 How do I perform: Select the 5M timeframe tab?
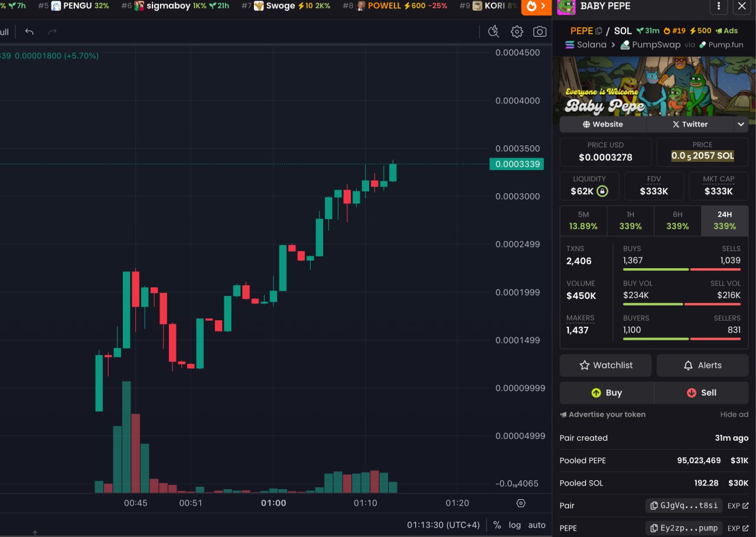coord(584,221)
